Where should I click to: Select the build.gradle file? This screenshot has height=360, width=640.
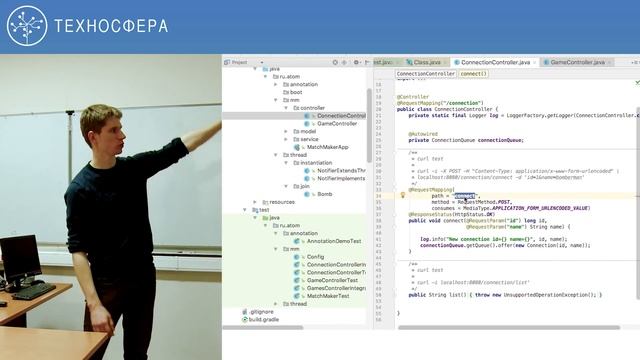tap(264, 320)
